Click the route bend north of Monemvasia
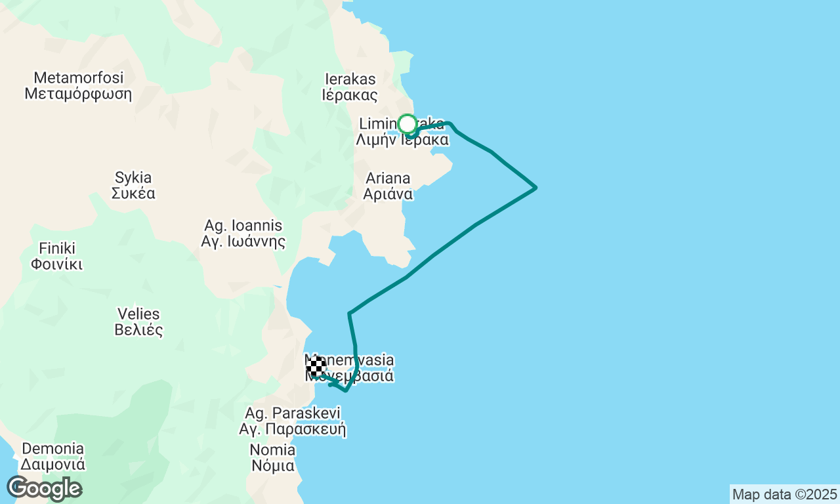The height and width of the screenshot is (504, 840). (350, 314)
